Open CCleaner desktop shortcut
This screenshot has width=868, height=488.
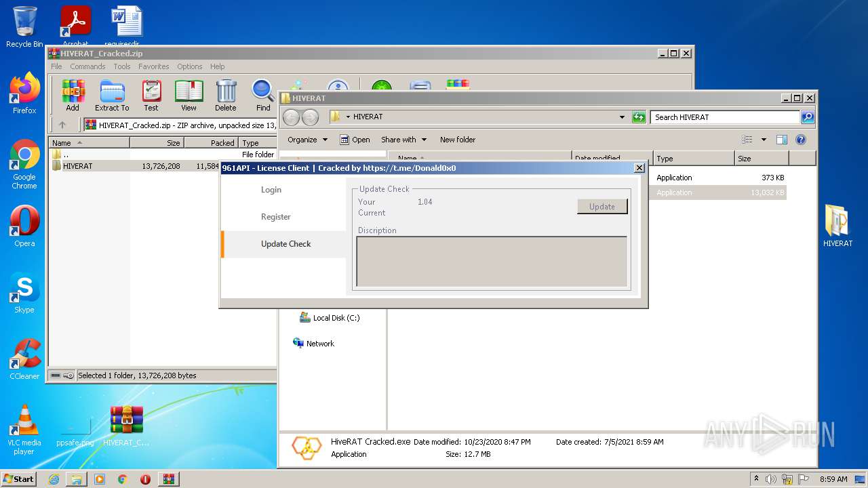pos(24,359)
